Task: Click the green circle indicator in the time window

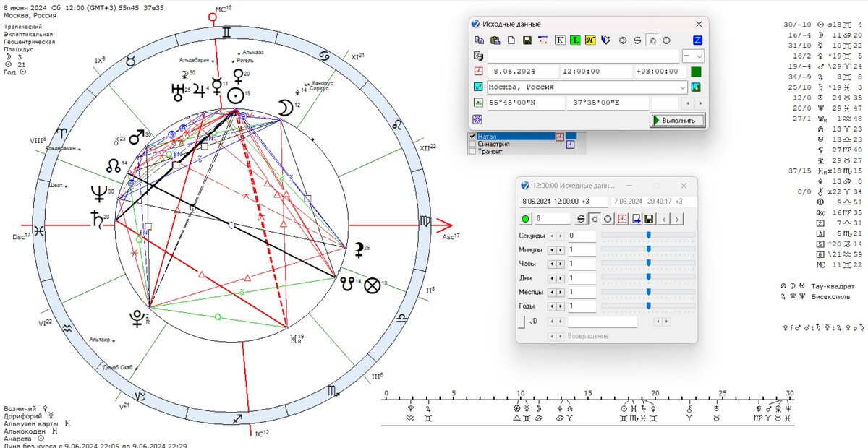Action: [526, 218]
